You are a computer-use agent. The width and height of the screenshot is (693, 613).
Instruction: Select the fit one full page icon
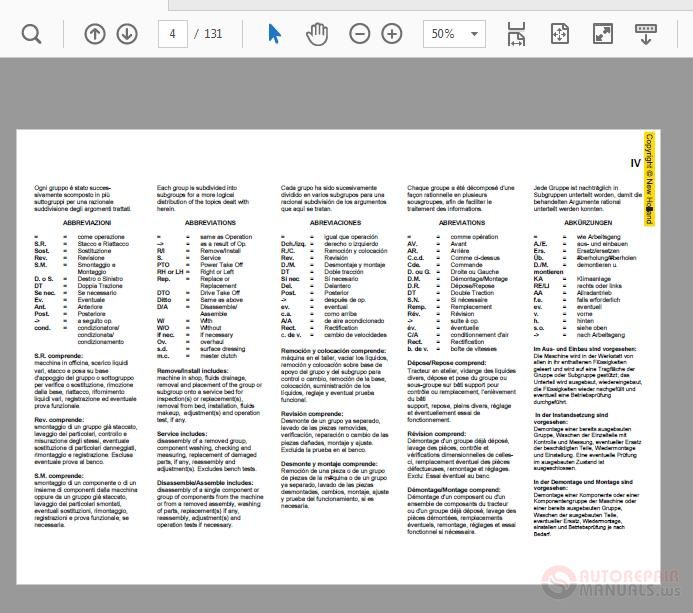560,34
